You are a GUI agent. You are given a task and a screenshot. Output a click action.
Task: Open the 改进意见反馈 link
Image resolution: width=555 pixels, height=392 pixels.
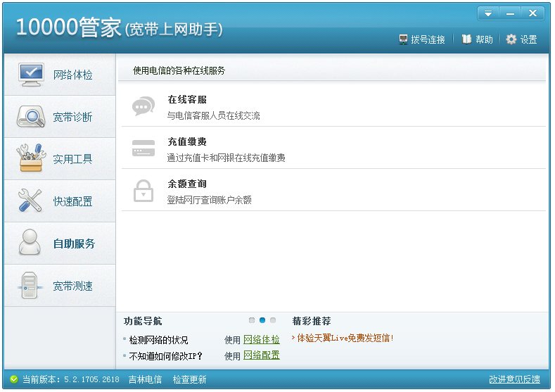(x=514, y=379)
